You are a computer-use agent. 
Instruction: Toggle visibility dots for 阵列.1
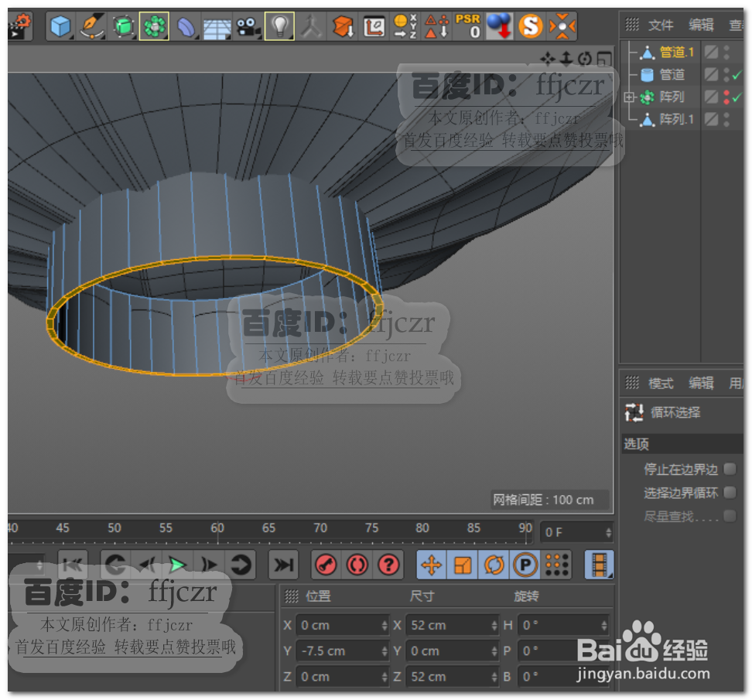pyautogui.click(x=726, y=119)
